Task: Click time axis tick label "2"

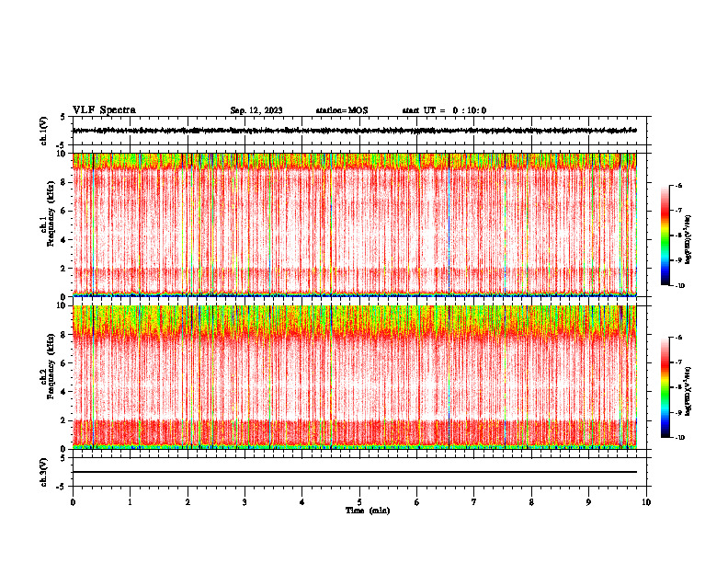Action: pos(188,502)
